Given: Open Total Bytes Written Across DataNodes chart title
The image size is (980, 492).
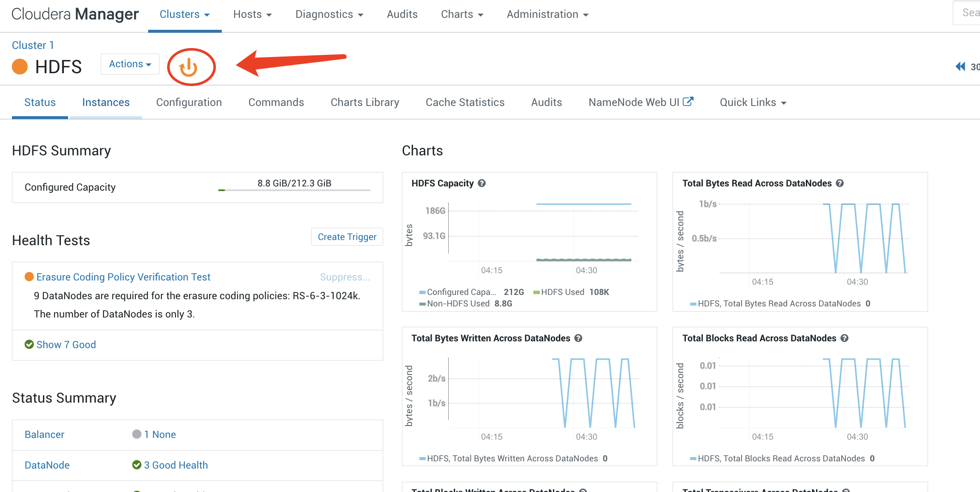Looking at the screenshot, I should [490, 338].
